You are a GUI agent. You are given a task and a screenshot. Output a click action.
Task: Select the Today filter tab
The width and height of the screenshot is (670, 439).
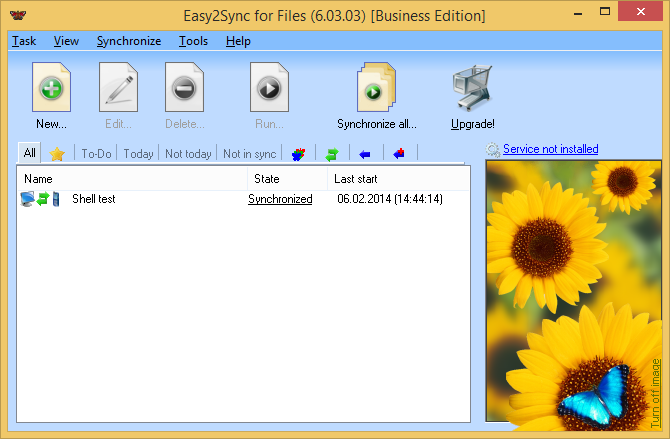coord(138,154)
